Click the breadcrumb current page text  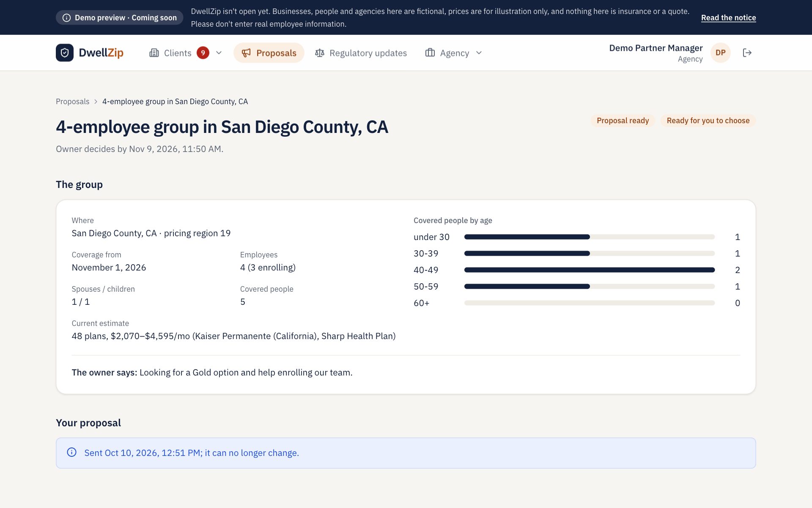coord(175,102)
